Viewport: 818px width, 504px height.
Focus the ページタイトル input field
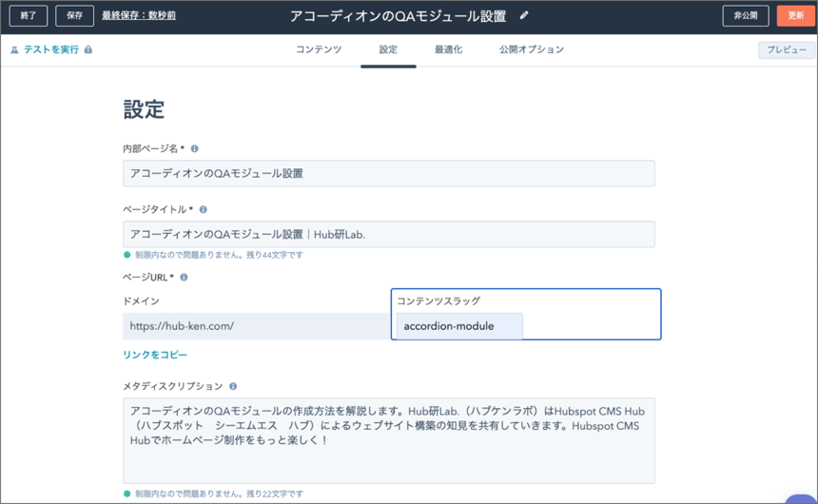[x=389, y=234]
